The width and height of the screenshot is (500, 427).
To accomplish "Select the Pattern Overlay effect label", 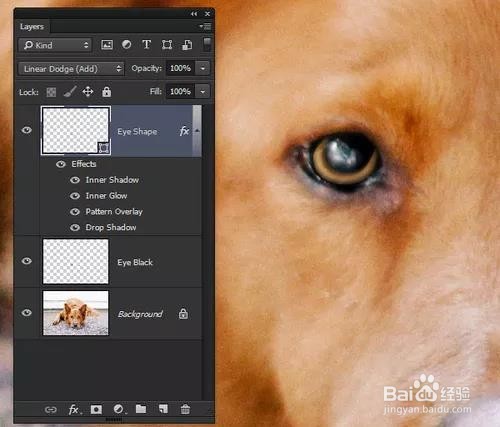I will coord(114,212).
